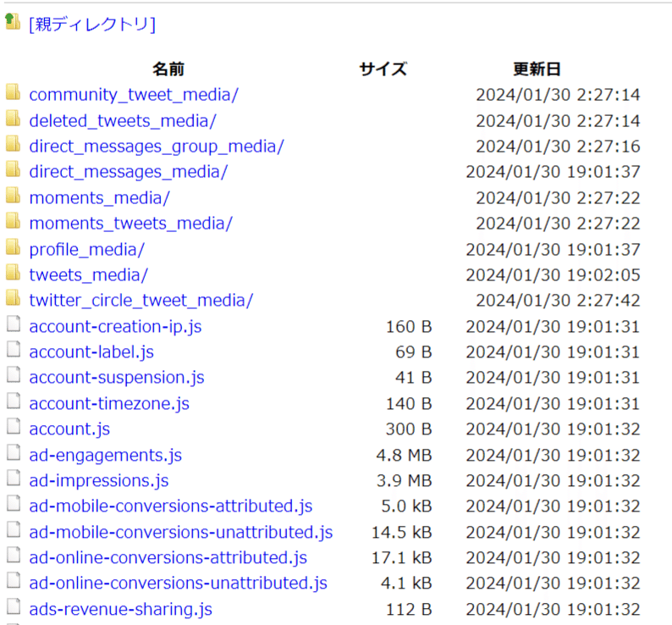Select the 69 B size value
The width and height of the screenshot is (672, 625).
414,352
